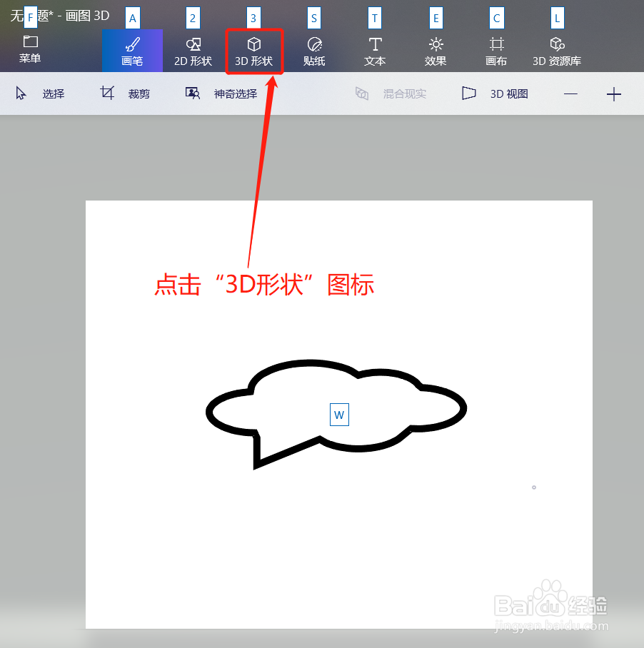
Task: Select the 文本 (Text) tool
Action: pos(374,50)
